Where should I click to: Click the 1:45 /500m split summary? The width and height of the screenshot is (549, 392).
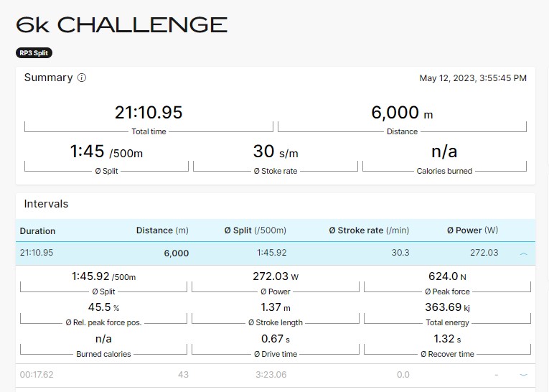pos(106,151)
